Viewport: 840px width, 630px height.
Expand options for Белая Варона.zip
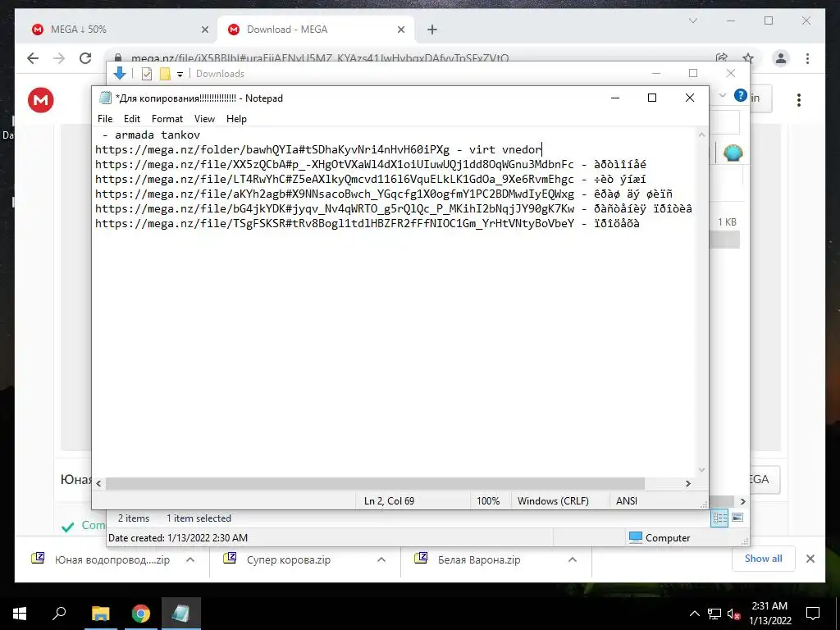coord(572,559)
